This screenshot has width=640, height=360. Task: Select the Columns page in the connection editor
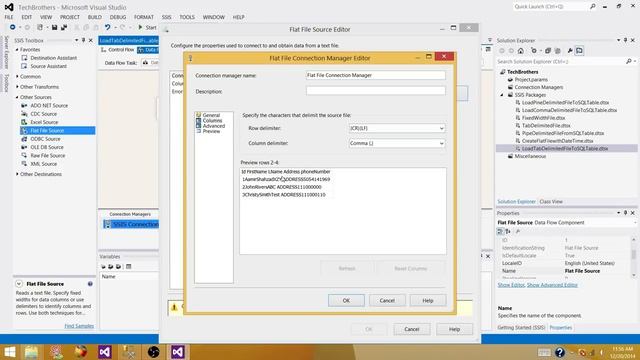[x=212, y=120]
